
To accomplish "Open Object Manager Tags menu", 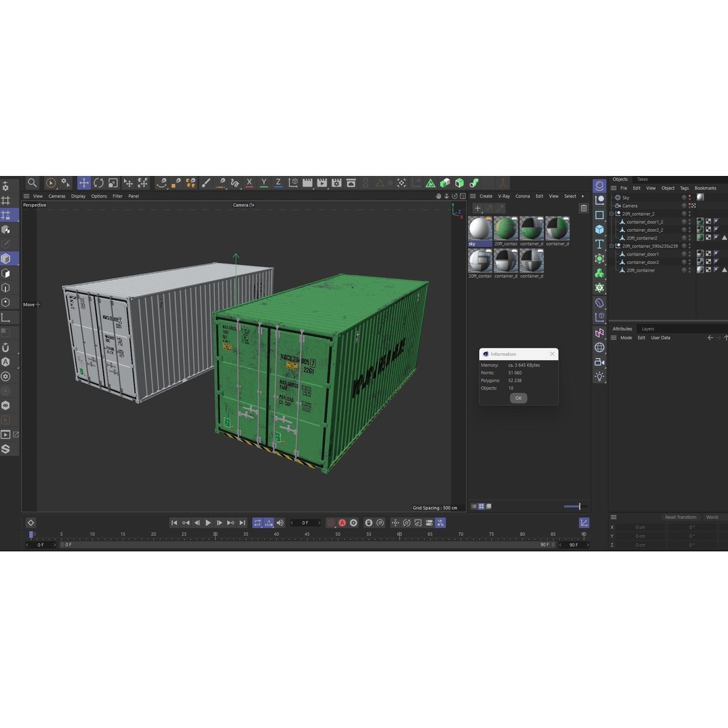I will pos(684,188).
